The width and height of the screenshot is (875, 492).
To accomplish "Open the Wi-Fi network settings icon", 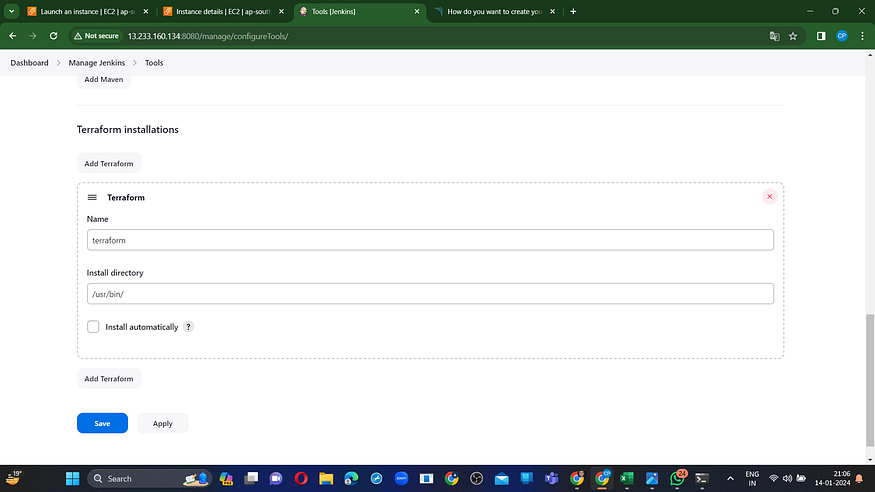I will pyautogui.click(x=773, y=479).
